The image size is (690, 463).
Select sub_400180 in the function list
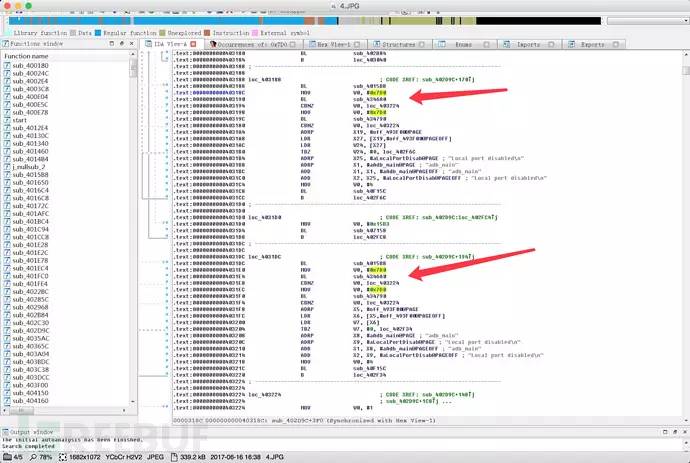(28, 66)
